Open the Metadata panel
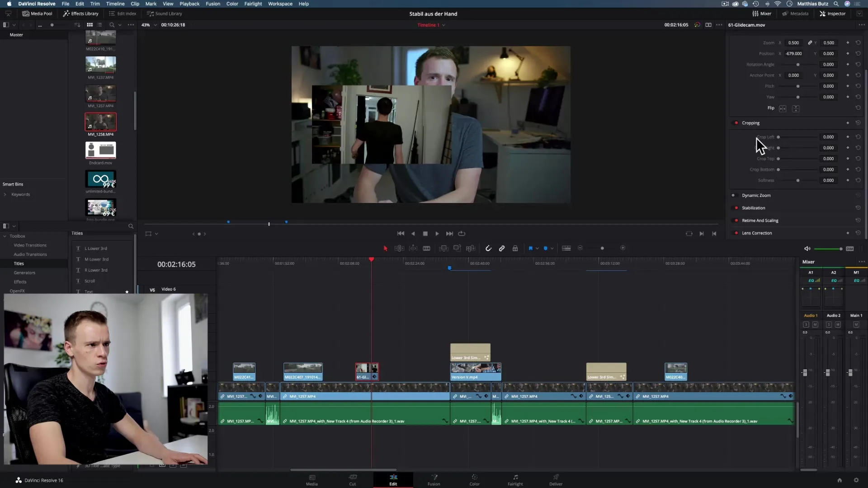 tap(796, 14)
